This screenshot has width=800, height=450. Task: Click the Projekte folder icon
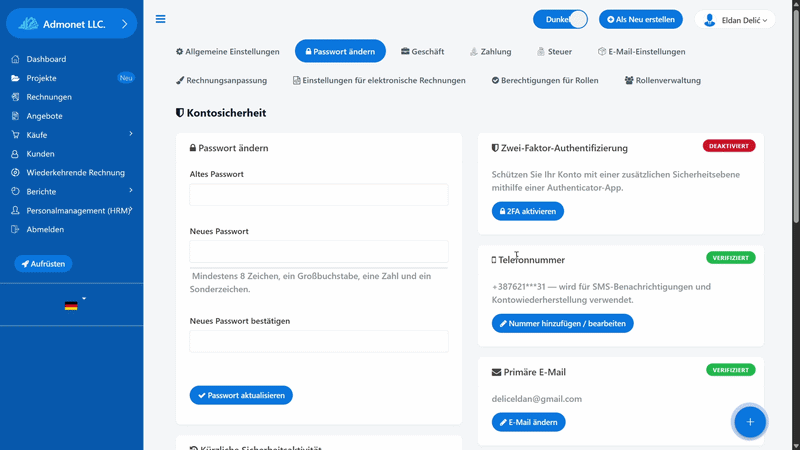[x=15, y=78]
